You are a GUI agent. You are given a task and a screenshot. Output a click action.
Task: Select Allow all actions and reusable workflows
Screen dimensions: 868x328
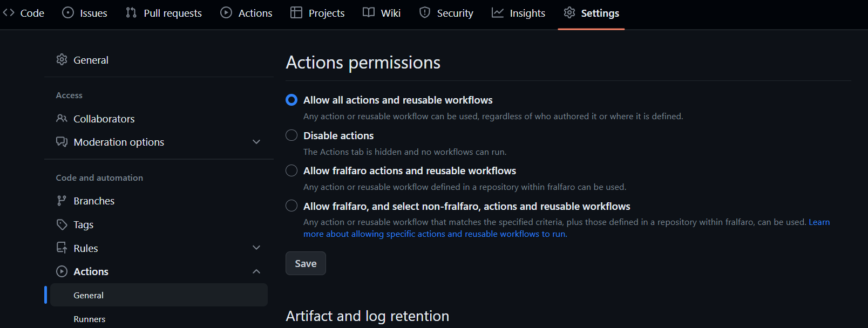coord(291,100)
